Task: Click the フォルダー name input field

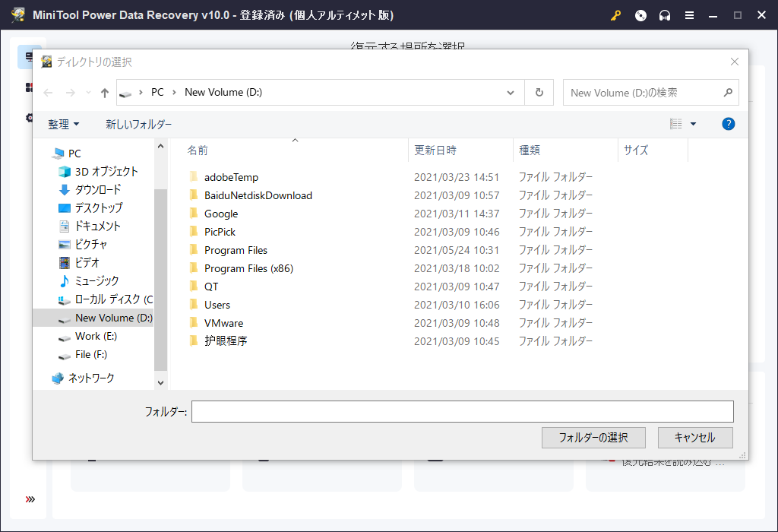Action: (x=462, y=411)
